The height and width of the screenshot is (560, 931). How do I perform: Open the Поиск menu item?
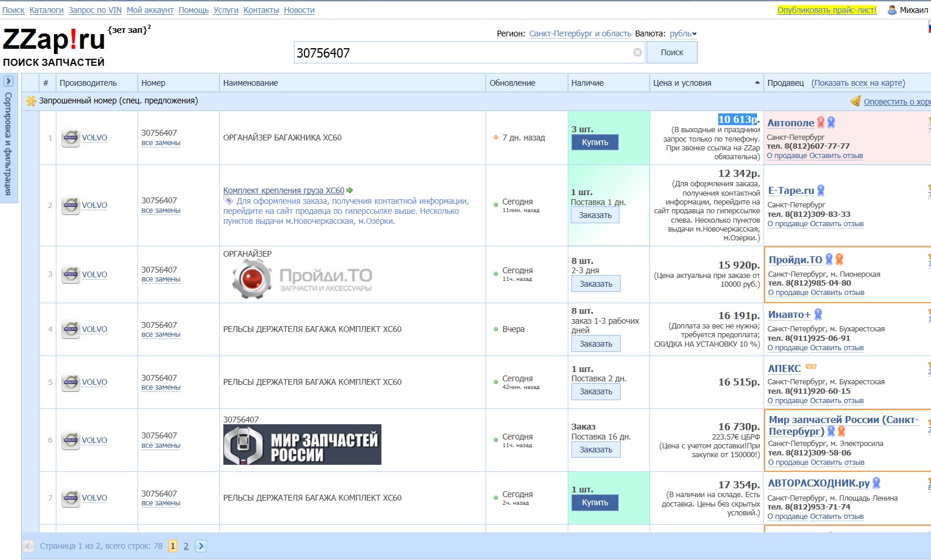pyautogui.click(x=14, y=10)
